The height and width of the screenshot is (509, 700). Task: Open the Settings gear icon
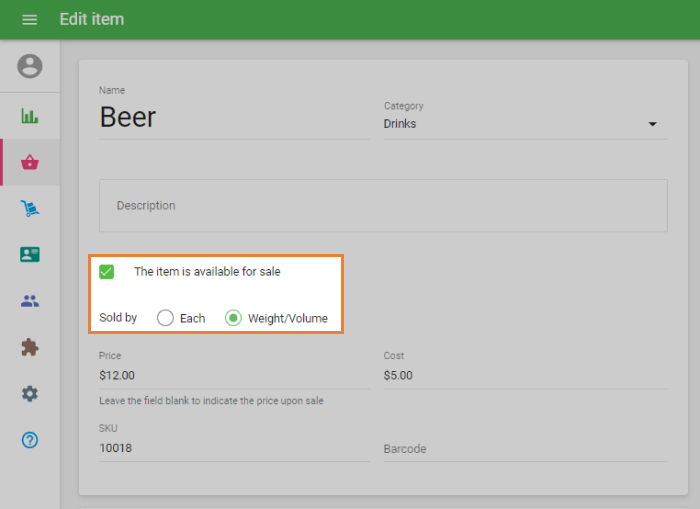point(30,394)
